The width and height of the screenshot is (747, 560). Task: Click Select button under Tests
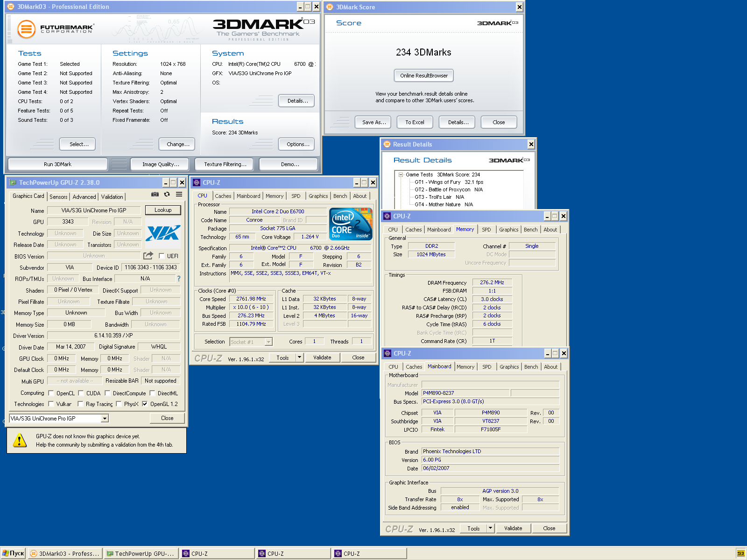78,144
